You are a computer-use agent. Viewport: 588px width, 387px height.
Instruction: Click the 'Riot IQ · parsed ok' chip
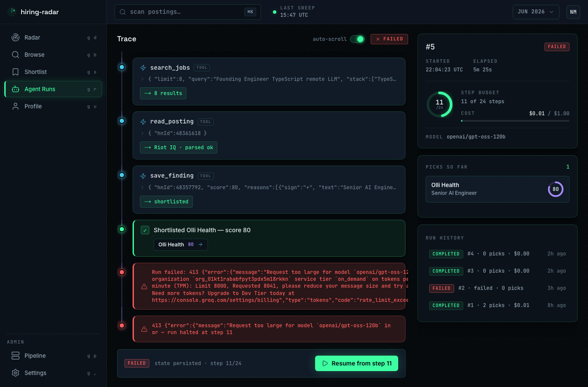(179, 147)
